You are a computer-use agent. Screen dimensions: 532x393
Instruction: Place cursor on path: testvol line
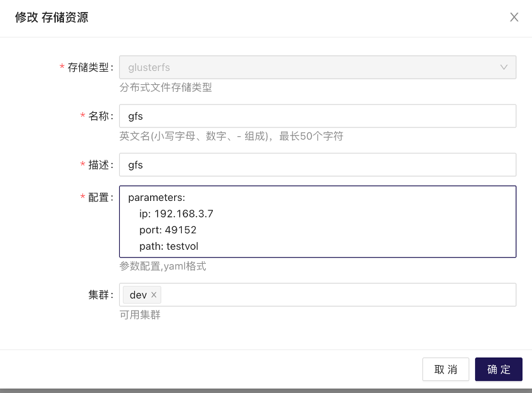[x=168, y=247]
